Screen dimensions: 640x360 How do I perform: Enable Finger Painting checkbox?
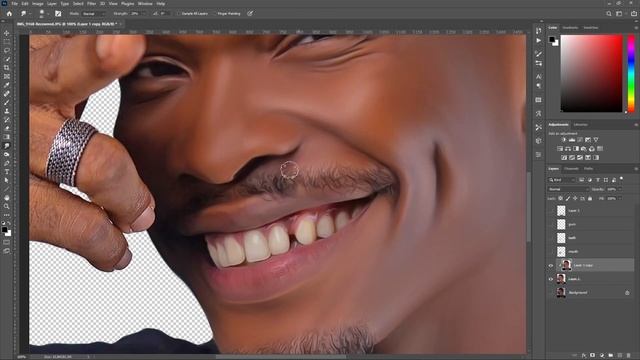[215, 13]
